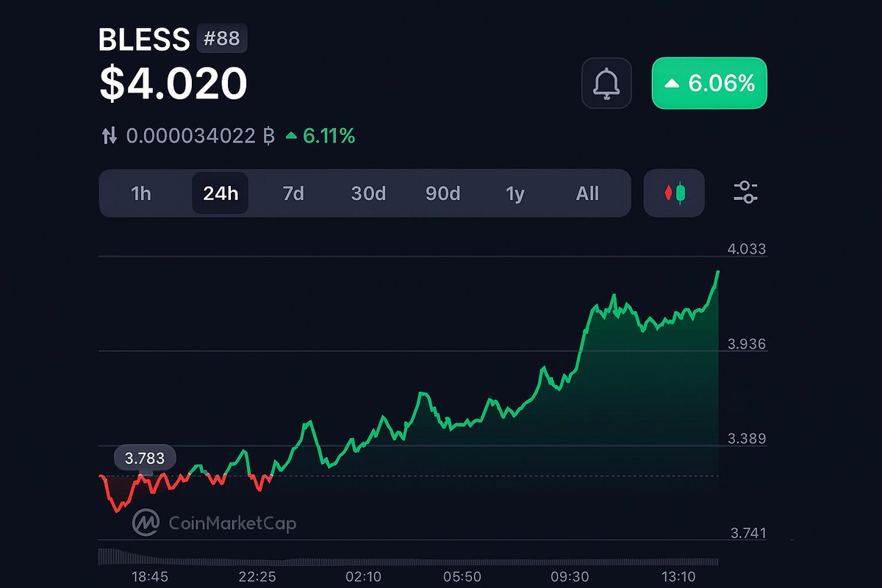Image resolution: width=882 pixels, height=588 pixels.
Task: Click the latest peak of the green price line
Action: tap(717, 273)
